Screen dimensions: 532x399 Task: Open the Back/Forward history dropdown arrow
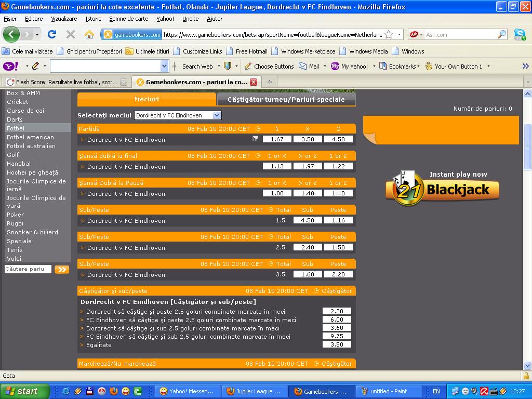pyautogui.click(x=37, y=34)
